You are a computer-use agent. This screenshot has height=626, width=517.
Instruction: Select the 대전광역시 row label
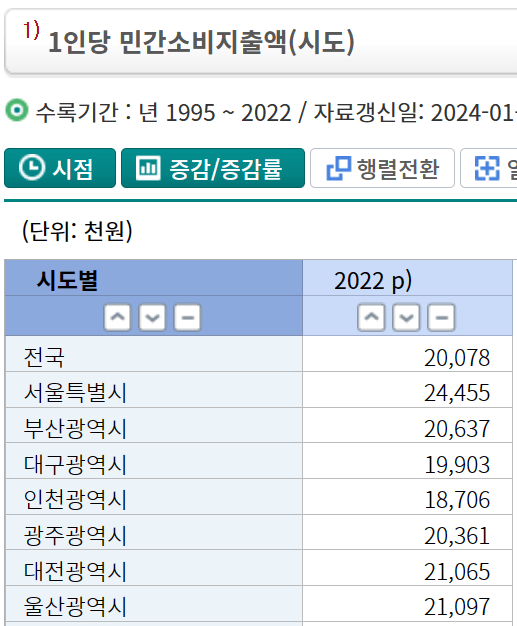pos(75,571)
